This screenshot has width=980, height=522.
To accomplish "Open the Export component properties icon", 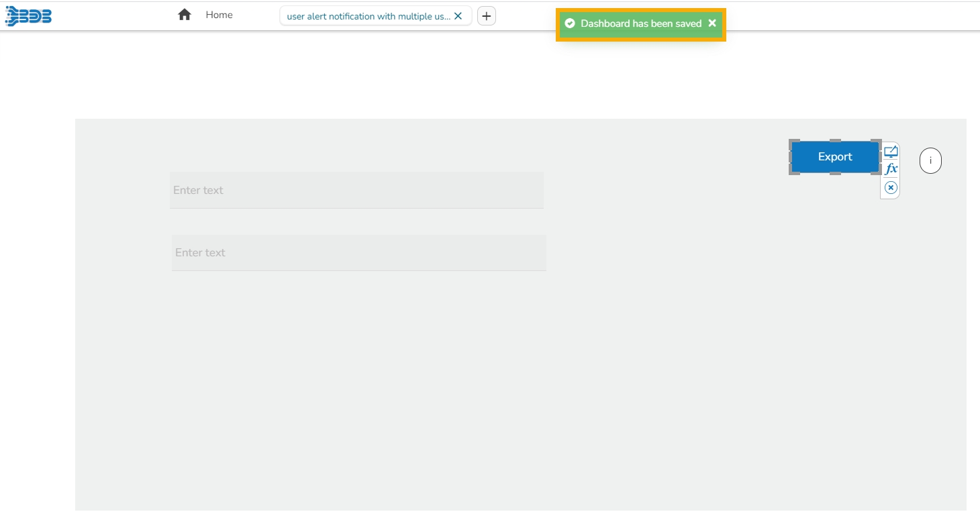I will 891,152.
